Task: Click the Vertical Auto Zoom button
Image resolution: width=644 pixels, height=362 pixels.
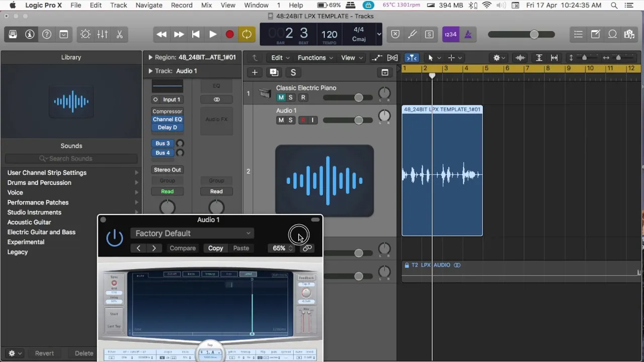Action: click(x=539, y=58)
